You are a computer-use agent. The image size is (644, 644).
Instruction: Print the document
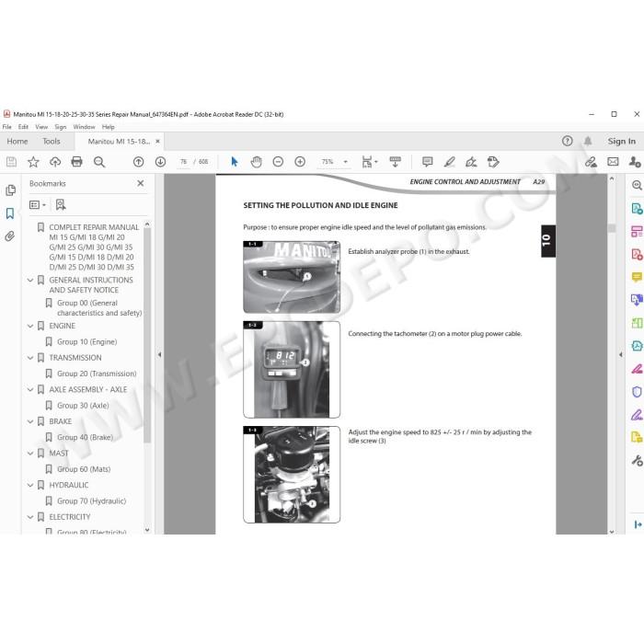76,162
